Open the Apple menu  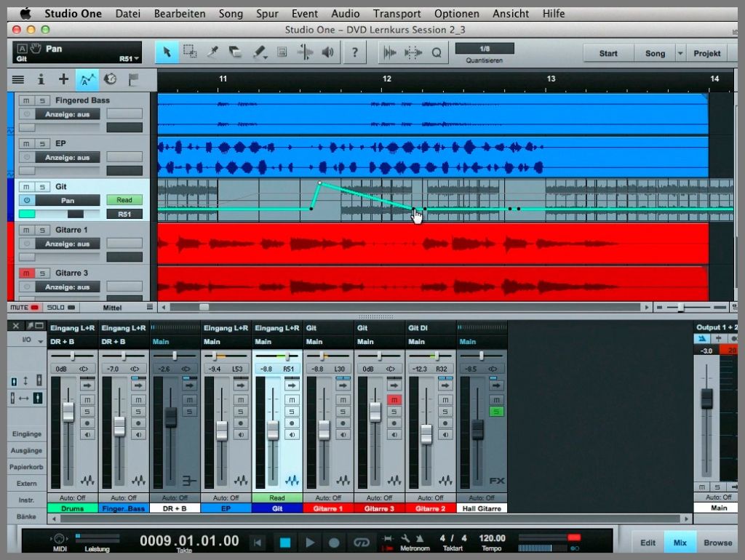tap(25, 13)
